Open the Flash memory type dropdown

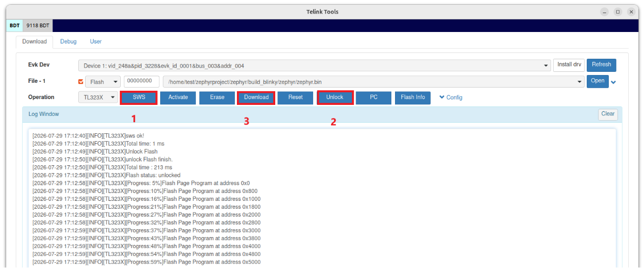103,82
